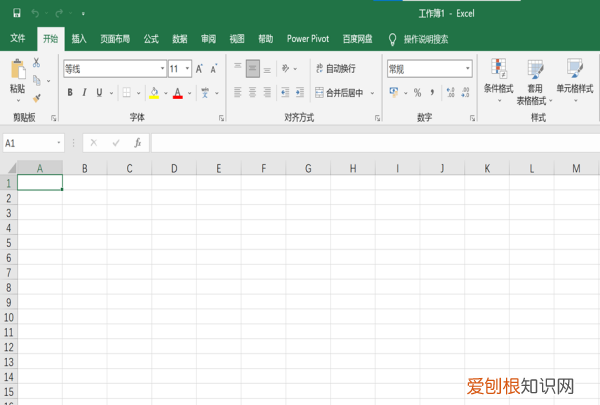This screenshot has height=405, width=600.
Task: Click the yellow fill color bucket
Action: tap(154, 93)
